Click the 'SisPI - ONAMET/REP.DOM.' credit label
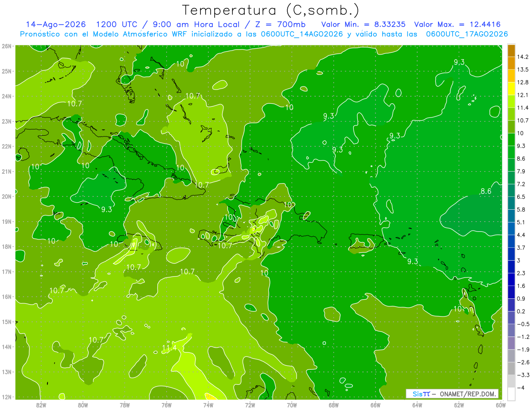This screenshot has height=411, width=532. click(452, 394)
